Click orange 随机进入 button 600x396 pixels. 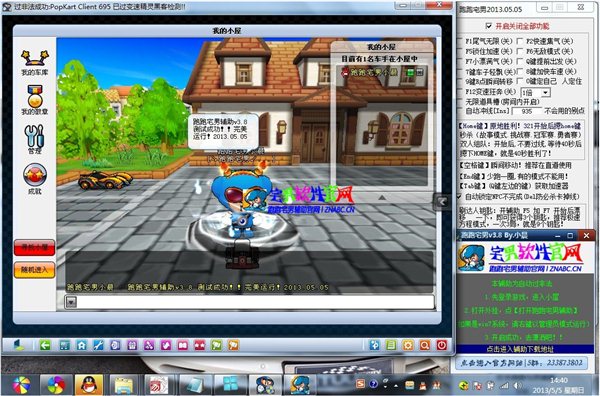[34, 270]
